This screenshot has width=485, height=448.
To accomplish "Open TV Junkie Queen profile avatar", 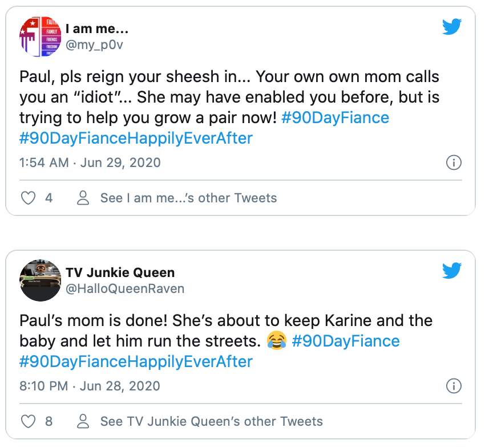I will pyautogui.click(x=40, y=280).
